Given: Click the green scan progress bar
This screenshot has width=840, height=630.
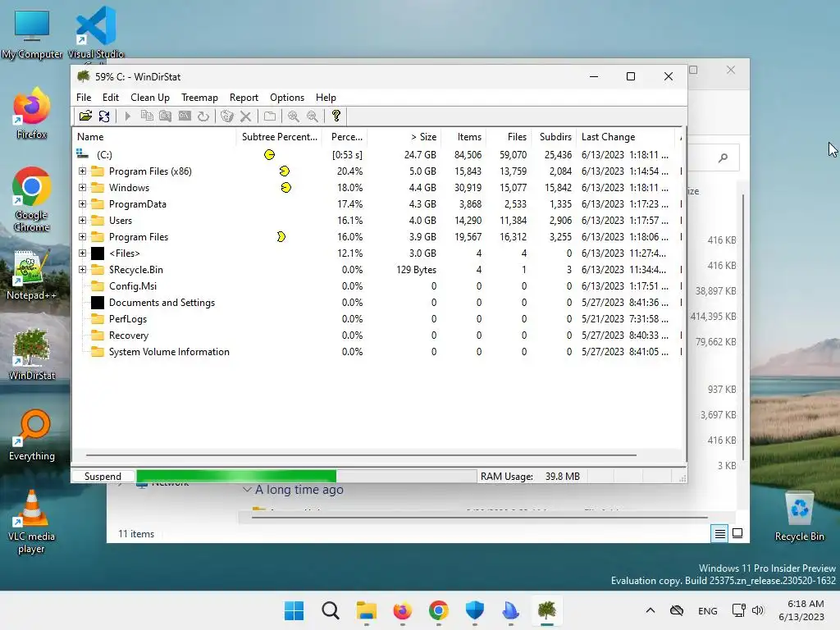Looking at the screenshot, I should click(x=236, y=477).
